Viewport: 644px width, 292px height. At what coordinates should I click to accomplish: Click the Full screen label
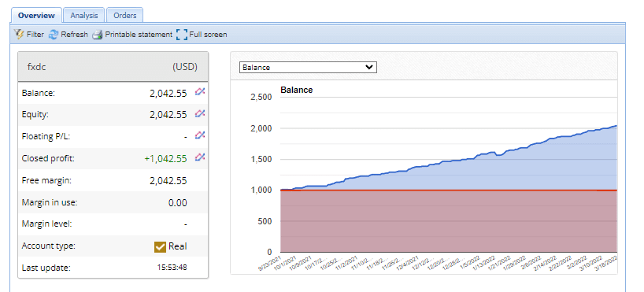click(x=208, y=35)
